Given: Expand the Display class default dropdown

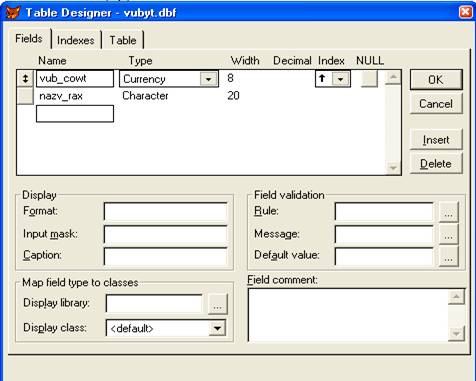Looking at the screenshot, I should [217, 329].
